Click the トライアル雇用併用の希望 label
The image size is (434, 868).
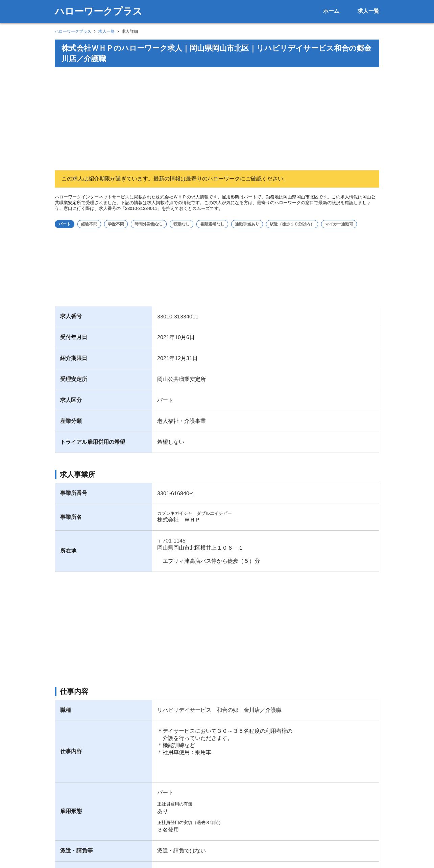[x=93, y=442]
